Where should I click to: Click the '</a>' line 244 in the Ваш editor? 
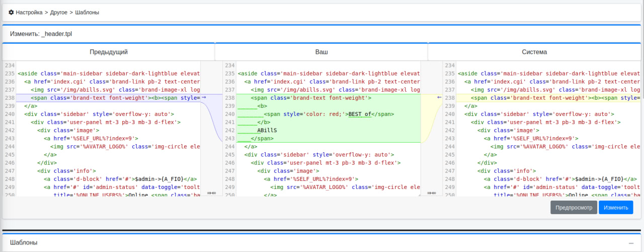click(251, 147)
